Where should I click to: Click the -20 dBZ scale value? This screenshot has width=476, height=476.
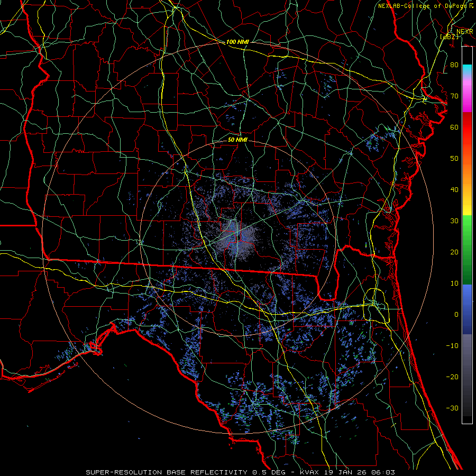pyautogui.click(x=452, y=377)
